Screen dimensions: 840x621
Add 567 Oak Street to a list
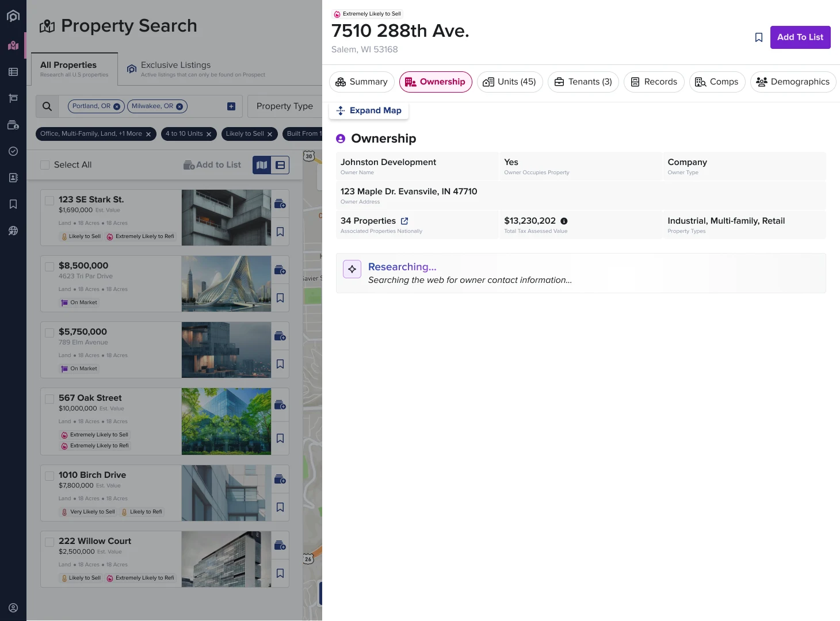click(280, 405)
